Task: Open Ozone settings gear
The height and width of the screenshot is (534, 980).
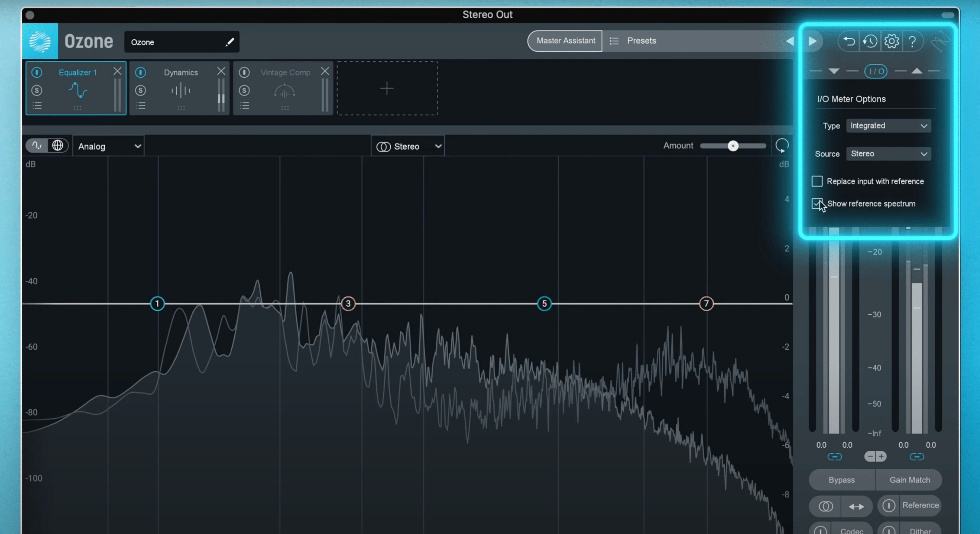Action: coord(891,41)
